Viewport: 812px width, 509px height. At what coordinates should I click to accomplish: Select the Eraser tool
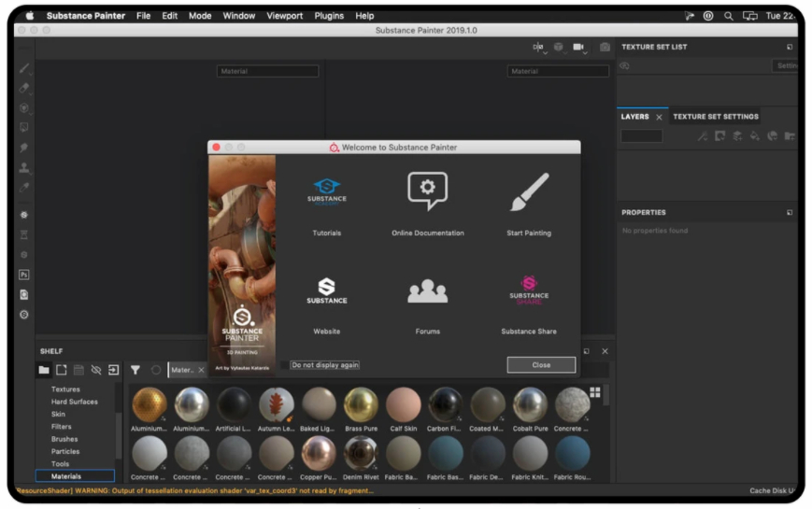click(24, 88)
